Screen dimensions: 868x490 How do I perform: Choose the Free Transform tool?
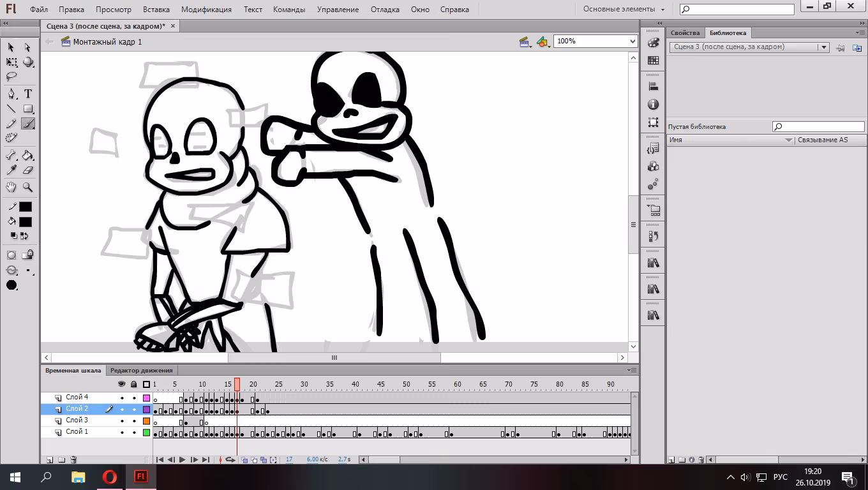(x=11, y=62)
